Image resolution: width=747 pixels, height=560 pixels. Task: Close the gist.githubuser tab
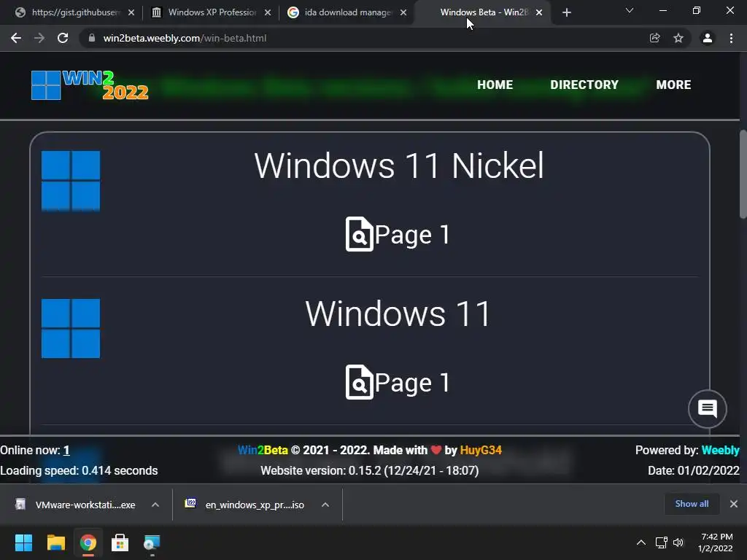point(131,12)
